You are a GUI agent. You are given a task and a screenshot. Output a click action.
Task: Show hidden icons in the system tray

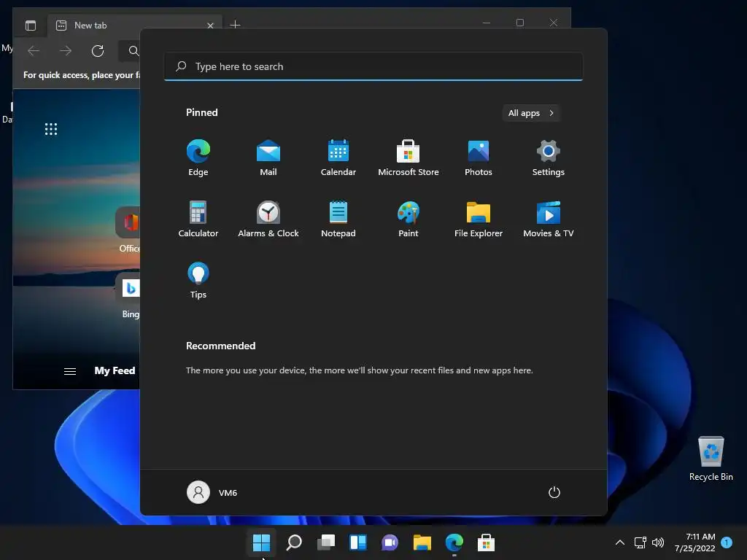tap(620, 542)
